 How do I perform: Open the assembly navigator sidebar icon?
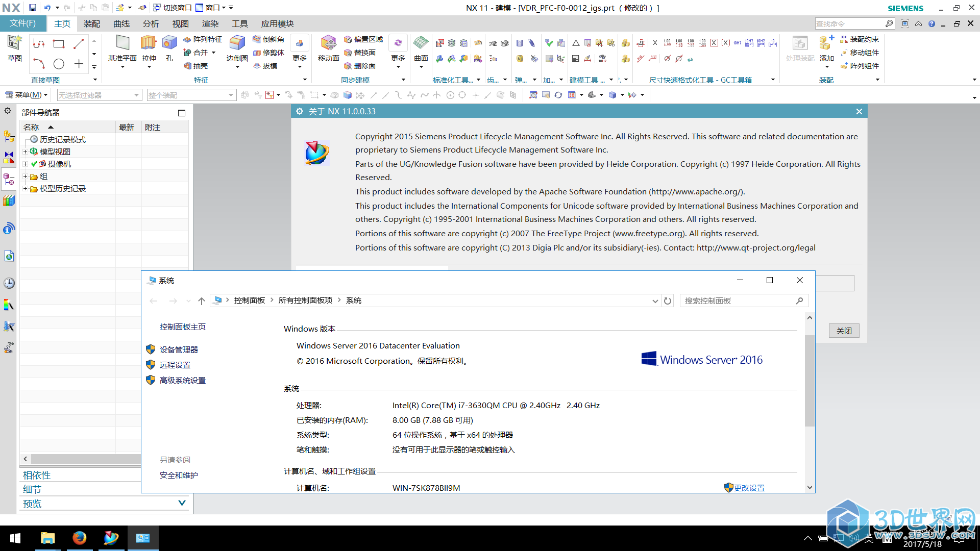9,136
